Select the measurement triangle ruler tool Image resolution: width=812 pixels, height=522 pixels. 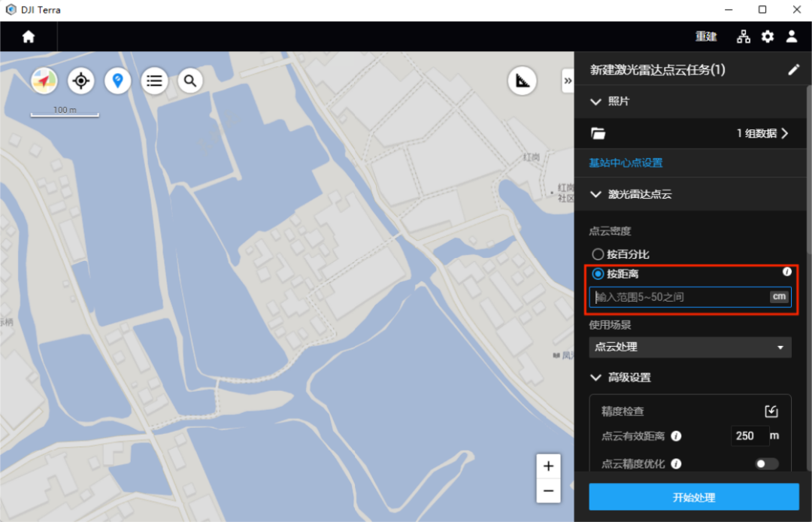(522, 80)
